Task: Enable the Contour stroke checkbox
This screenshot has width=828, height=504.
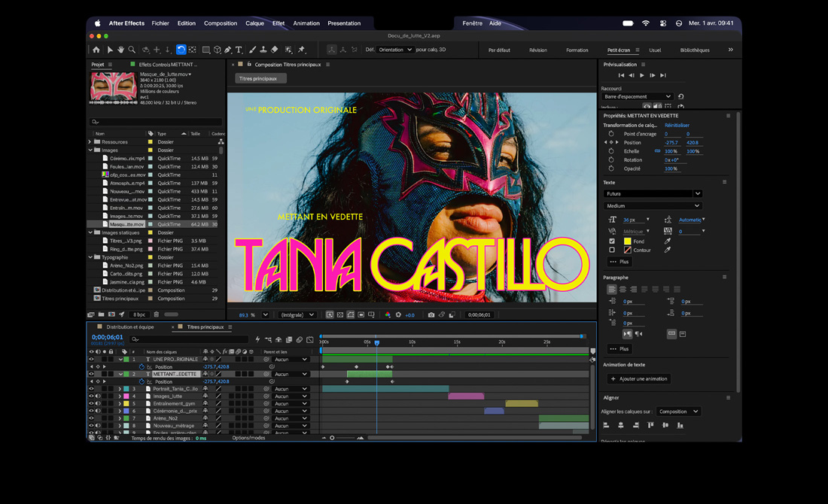Action: coord(612,250)
